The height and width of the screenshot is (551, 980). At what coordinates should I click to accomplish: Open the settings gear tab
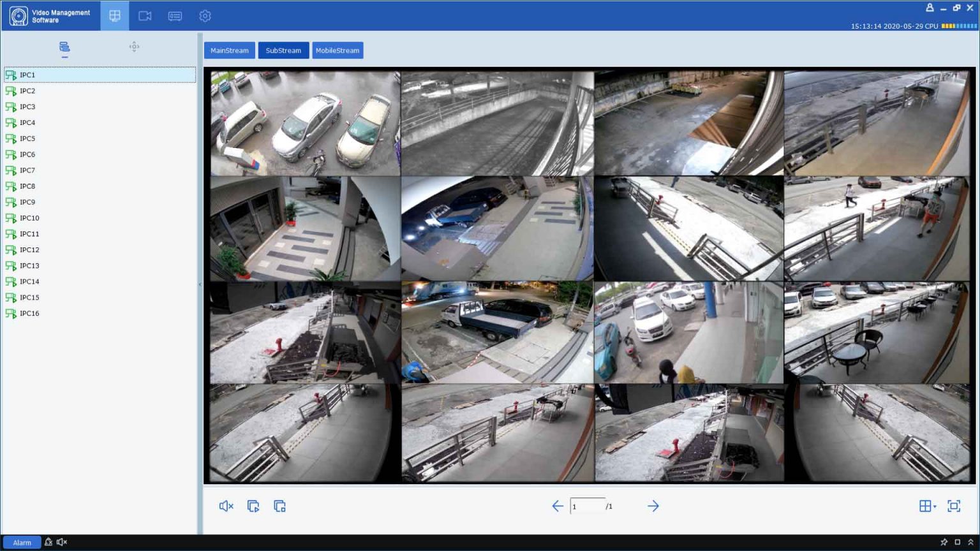click(x=205, y=16)
